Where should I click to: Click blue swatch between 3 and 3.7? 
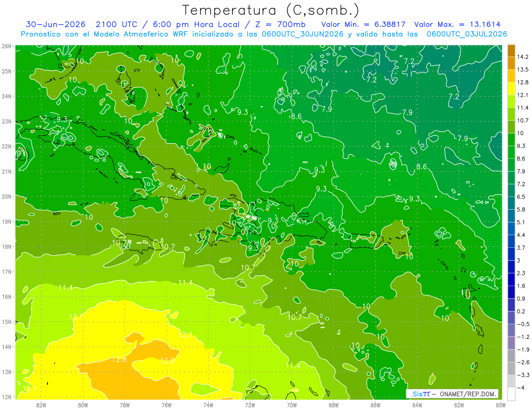[x=511, y=254]
